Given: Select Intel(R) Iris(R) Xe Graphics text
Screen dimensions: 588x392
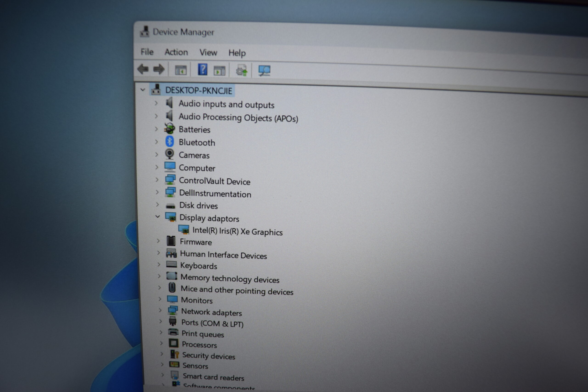Looking at the screenshot, I should pos(237,231).
